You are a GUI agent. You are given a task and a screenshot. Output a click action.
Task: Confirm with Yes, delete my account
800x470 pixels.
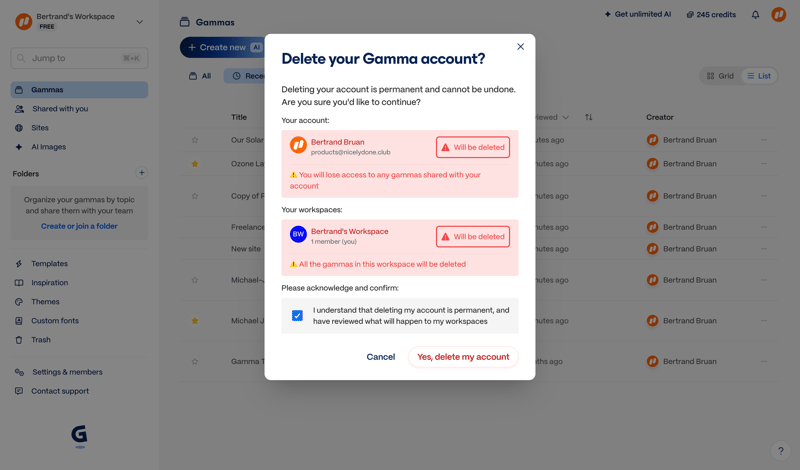463,357
